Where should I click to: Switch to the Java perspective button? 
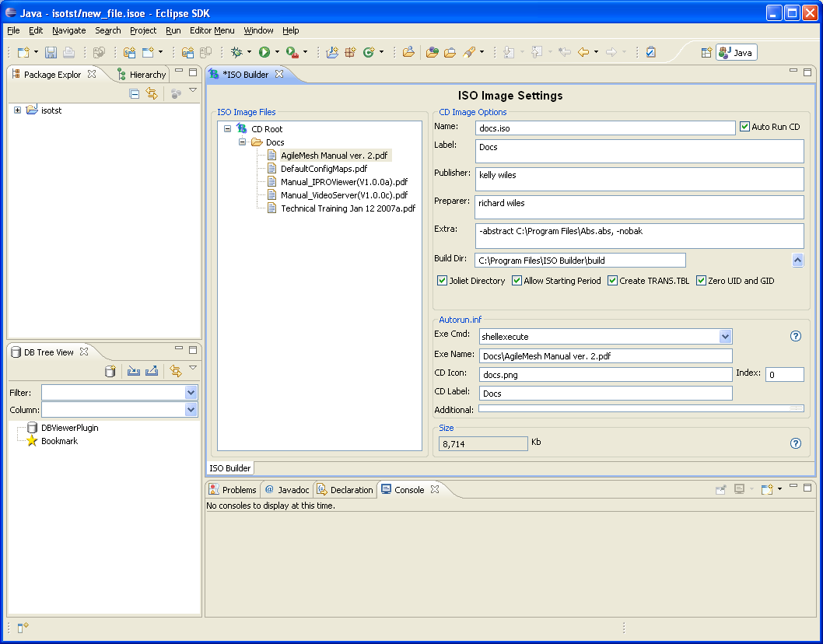click(x=736, y=52)
